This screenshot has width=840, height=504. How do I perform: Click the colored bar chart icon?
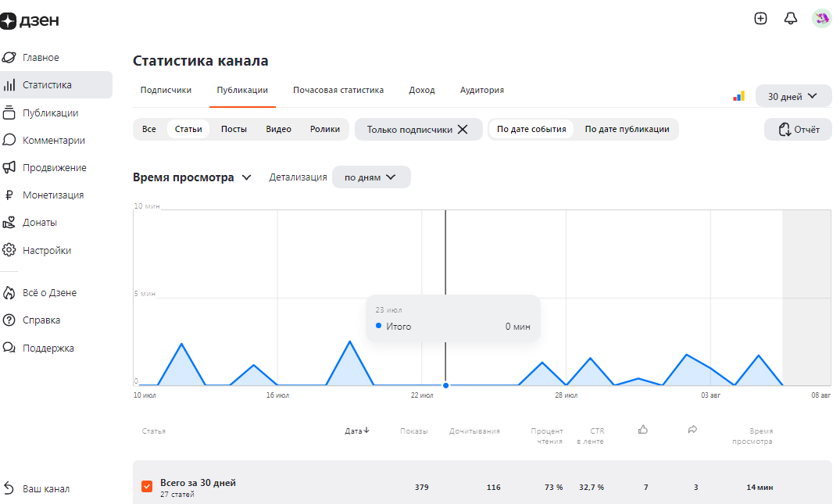tap(738, 96)
